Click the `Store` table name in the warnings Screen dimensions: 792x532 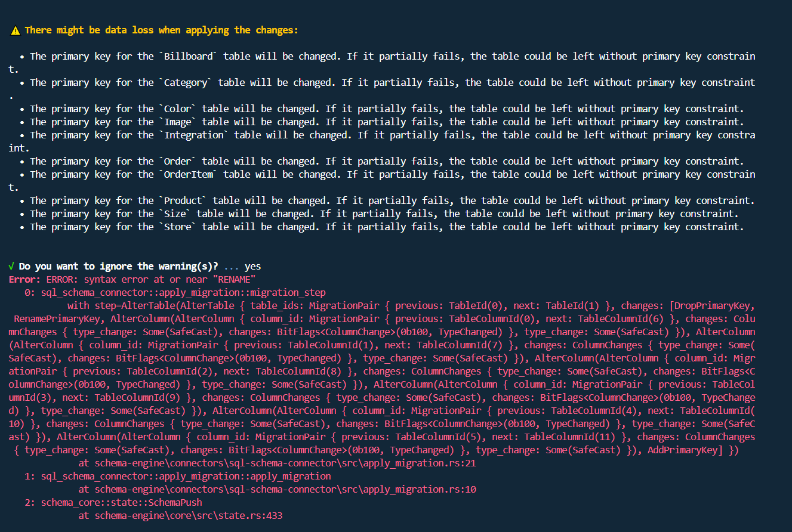[177, 227]
